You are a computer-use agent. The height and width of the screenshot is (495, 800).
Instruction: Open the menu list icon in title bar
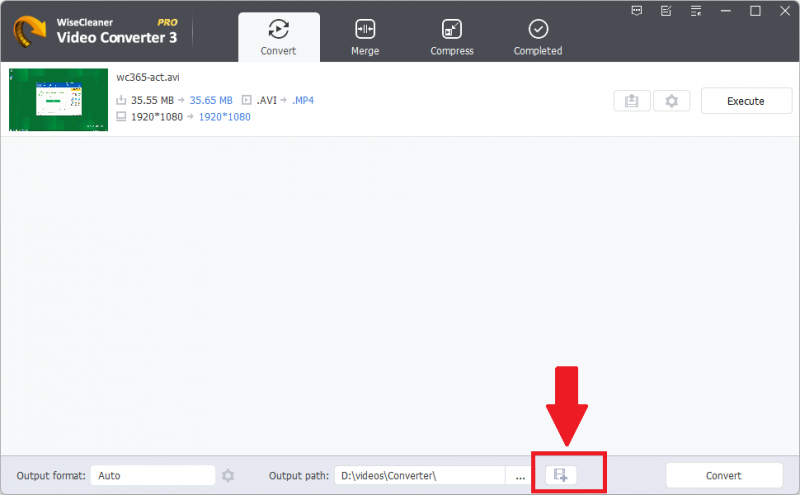[x=696, y=11]
